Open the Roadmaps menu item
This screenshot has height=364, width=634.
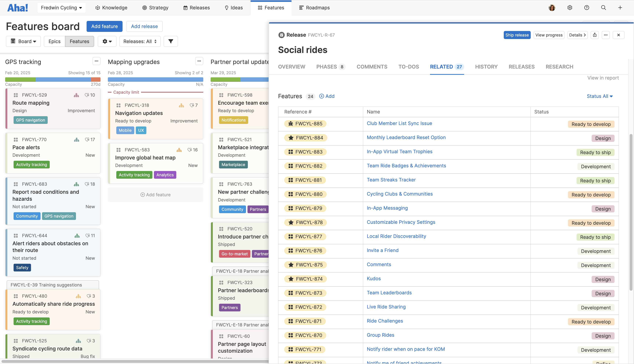point(314,8)
